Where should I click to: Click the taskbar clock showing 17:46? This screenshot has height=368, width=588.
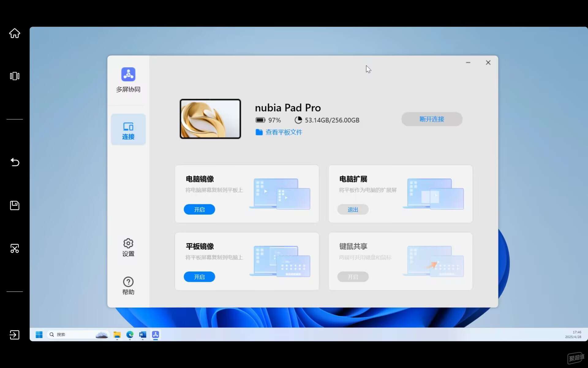[573, 335]
